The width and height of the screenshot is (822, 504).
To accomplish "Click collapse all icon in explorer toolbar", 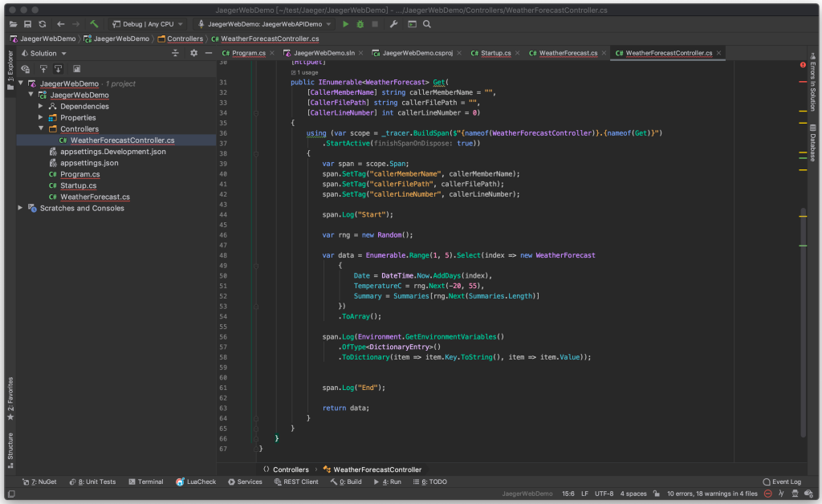I will (x=58, y=69).
